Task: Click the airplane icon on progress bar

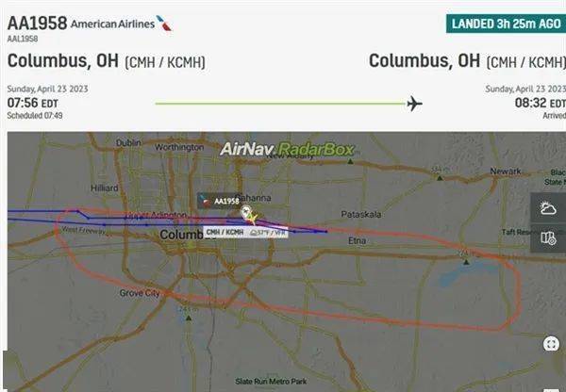Action: coord(414,104)
